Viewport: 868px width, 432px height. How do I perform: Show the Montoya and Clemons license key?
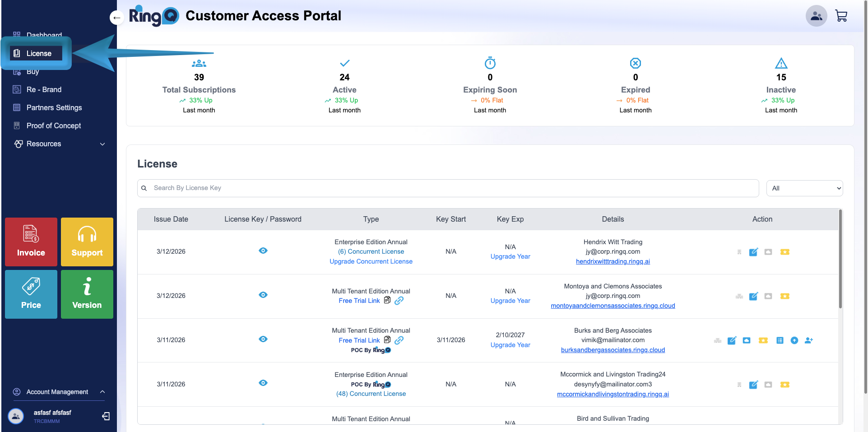(x=263, y=295)
